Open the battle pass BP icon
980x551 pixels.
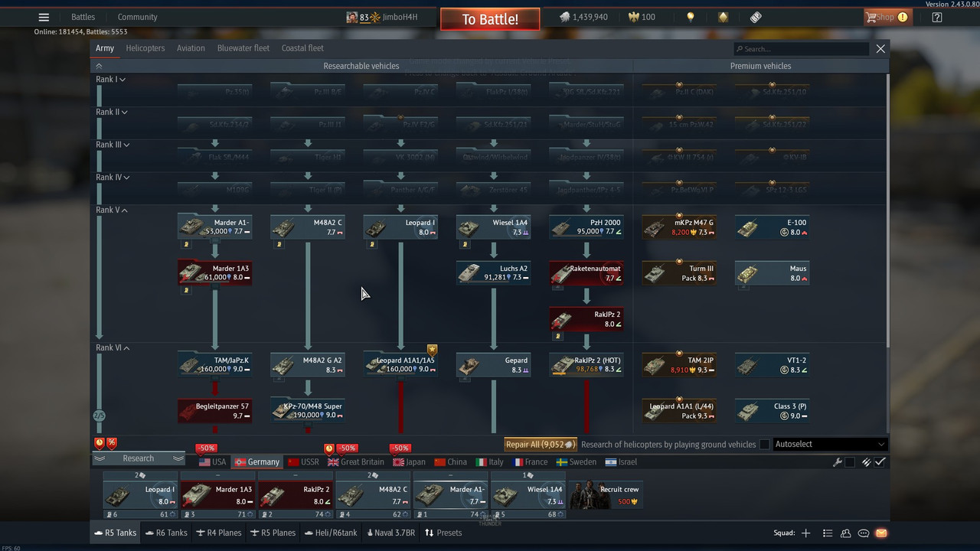pos(756,17)
